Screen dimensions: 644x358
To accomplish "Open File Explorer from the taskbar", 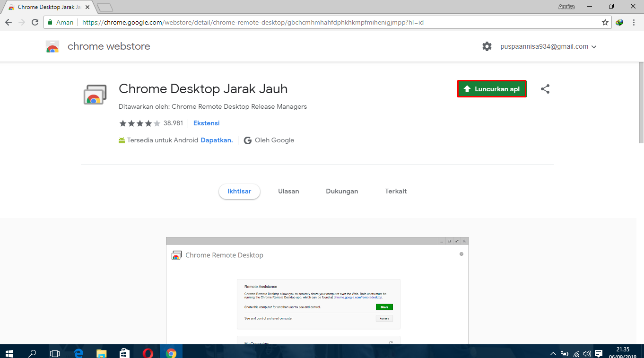I will (102, 353).
